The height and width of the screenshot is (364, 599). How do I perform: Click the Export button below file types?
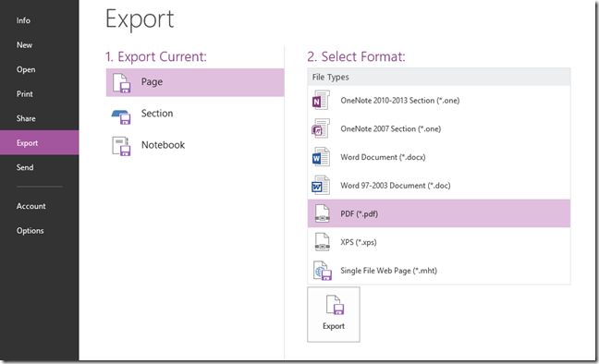pyautogui.click(x=334, y=314)
